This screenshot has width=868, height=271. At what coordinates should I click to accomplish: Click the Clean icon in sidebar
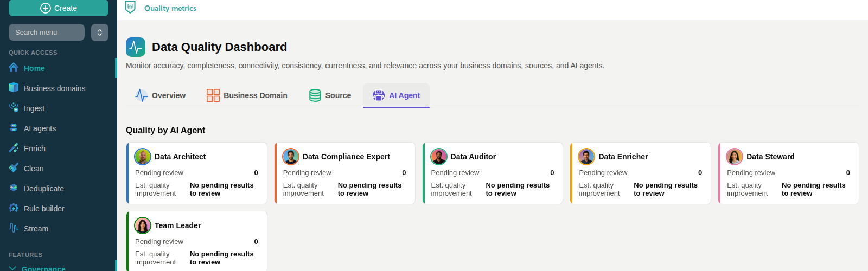14,168
